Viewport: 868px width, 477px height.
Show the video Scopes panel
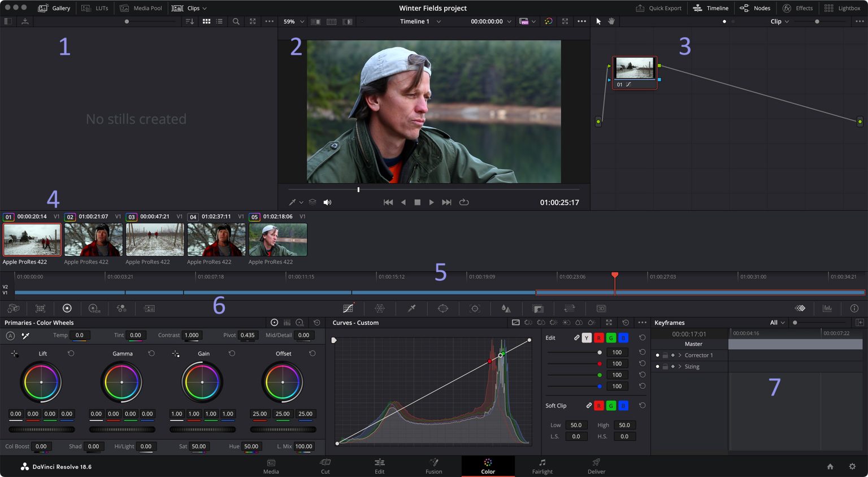[x=827, y=308]
